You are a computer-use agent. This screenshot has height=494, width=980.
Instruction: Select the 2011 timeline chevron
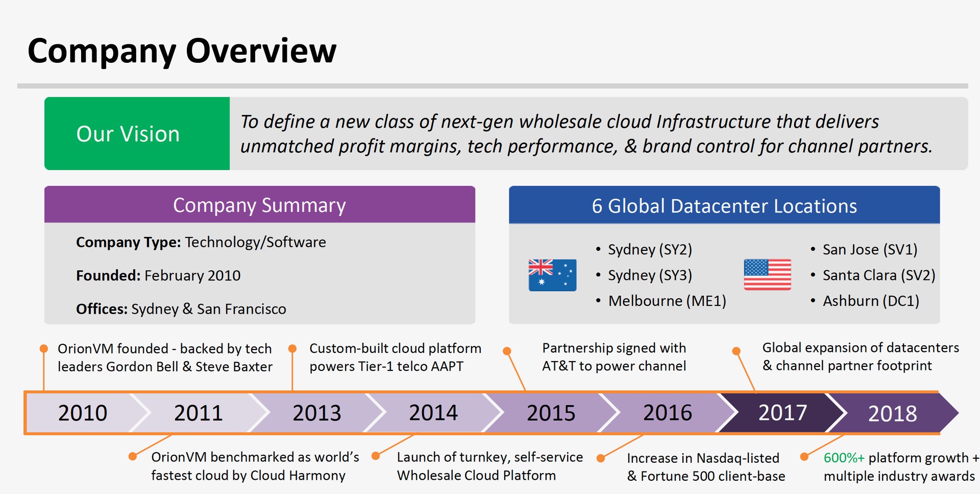(199, 413)
